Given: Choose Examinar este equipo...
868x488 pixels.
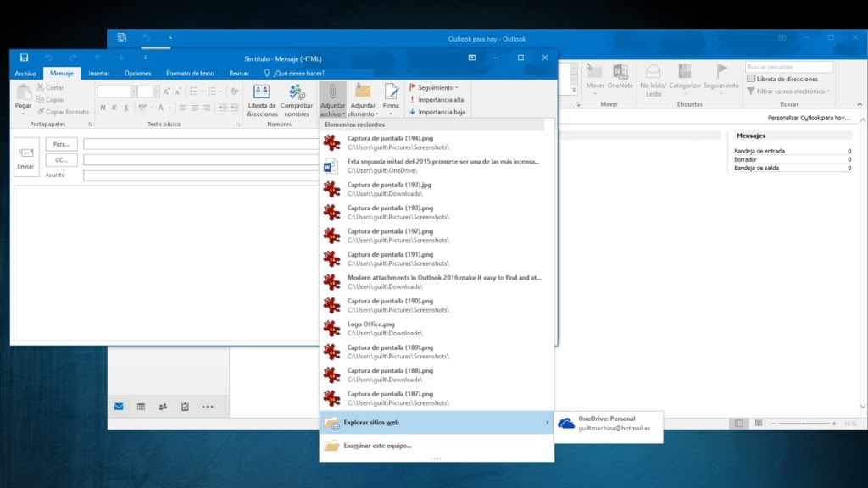Looking at the screenshot, I should 437,446.
